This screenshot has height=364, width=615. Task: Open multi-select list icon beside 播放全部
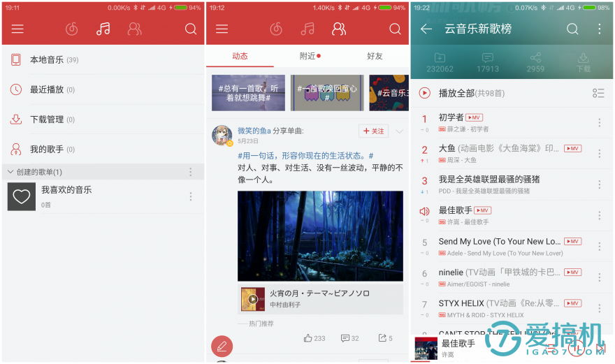pos(598,93)
